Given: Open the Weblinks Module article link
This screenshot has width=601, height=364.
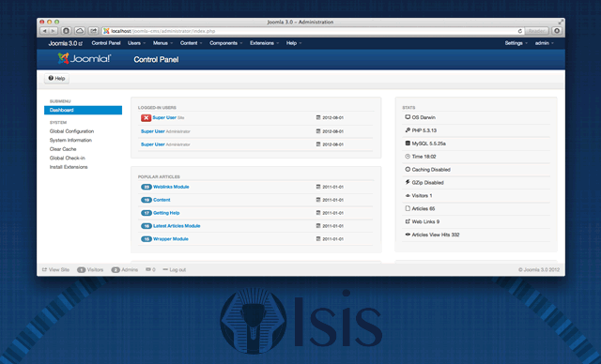Looking at the screenshot, I should (171, 187).
